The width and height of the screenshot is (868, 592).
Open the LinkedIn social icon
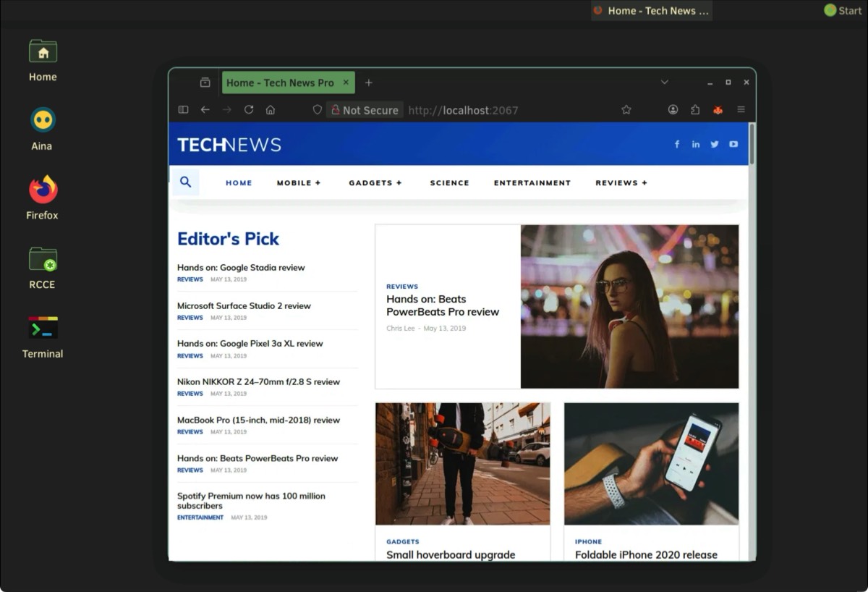pos(696,144)
